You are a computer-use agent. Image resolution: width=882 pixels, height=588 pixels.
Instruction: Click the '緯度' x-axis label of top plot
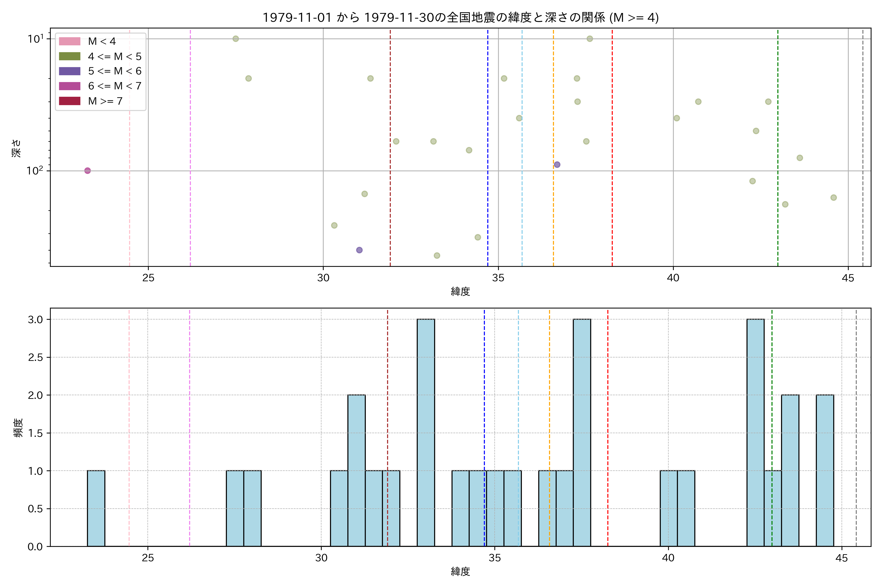[x=460, y=291]
